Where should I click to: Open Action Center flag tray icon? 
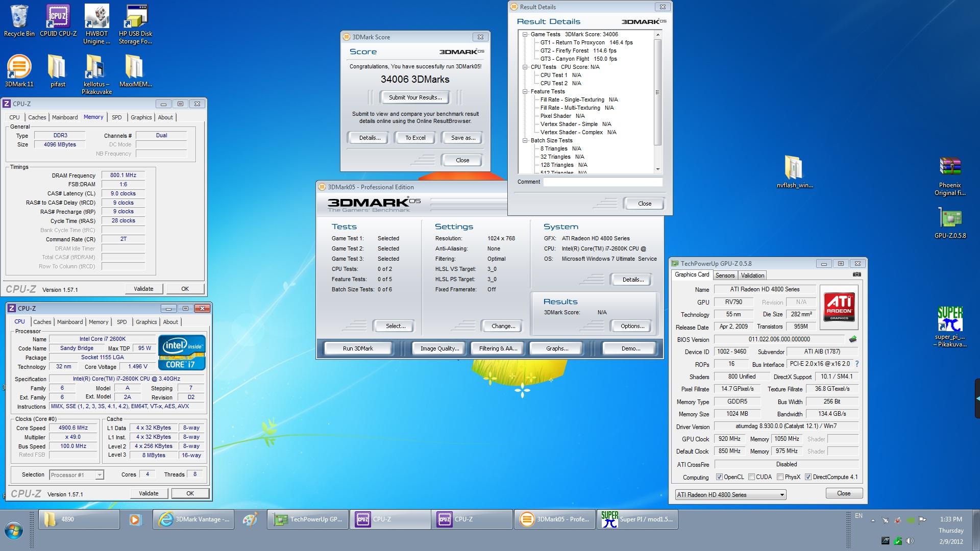coord(922,520)
